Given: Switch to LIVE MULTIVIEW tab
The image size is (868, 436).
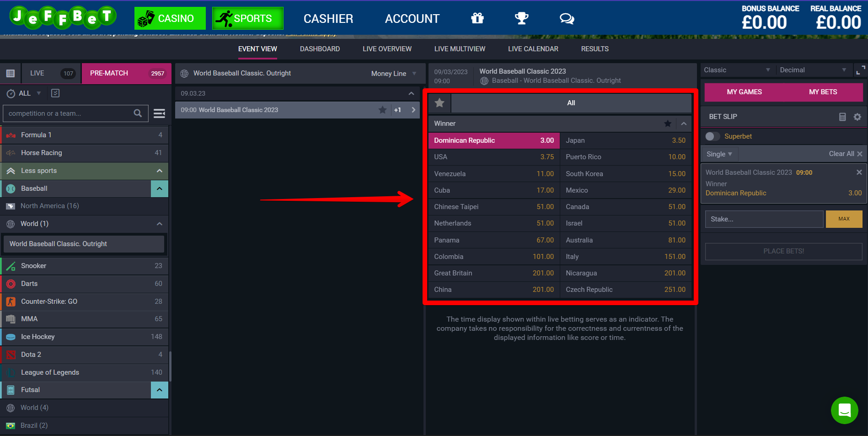Looking at the screenshot, I should click(x=460, y=49).
